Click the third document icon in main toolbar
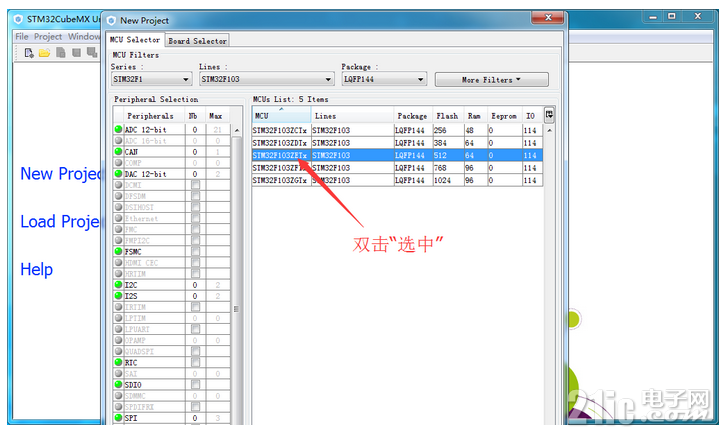Screen dimensions: 721x432 pos(60,53)
